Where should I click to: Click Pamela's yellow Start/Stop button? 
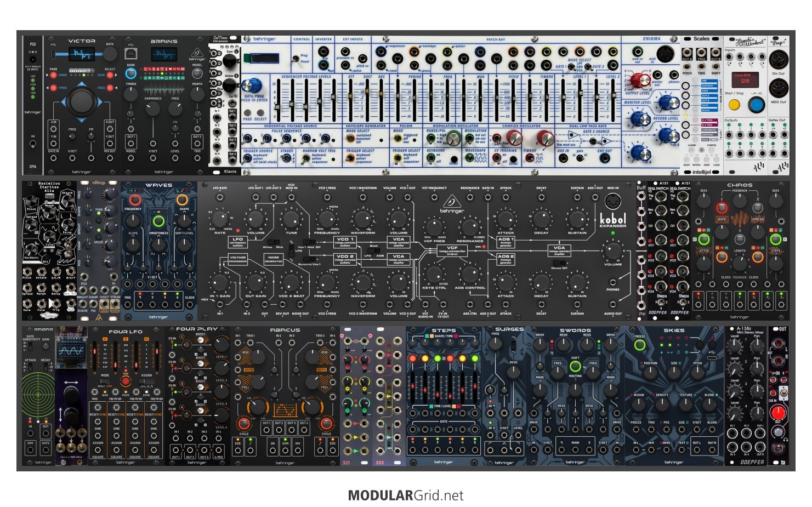(734, 105)
